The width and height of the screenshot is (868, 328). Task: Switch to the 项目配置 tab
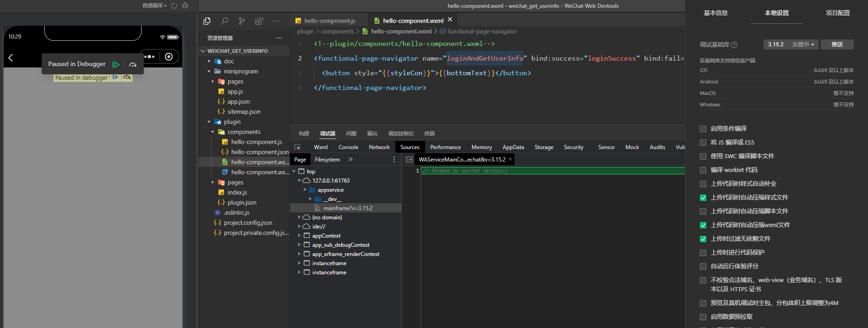pos(837,13)
